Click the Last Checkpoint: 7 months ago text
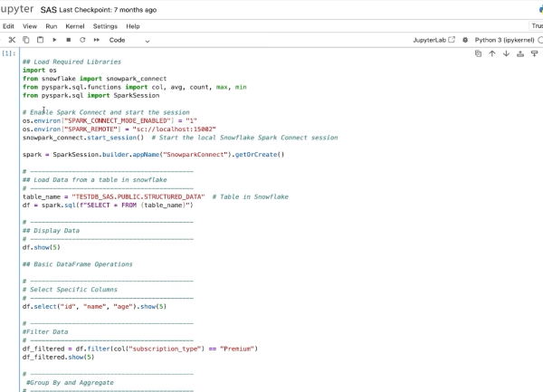 (108, 10)
